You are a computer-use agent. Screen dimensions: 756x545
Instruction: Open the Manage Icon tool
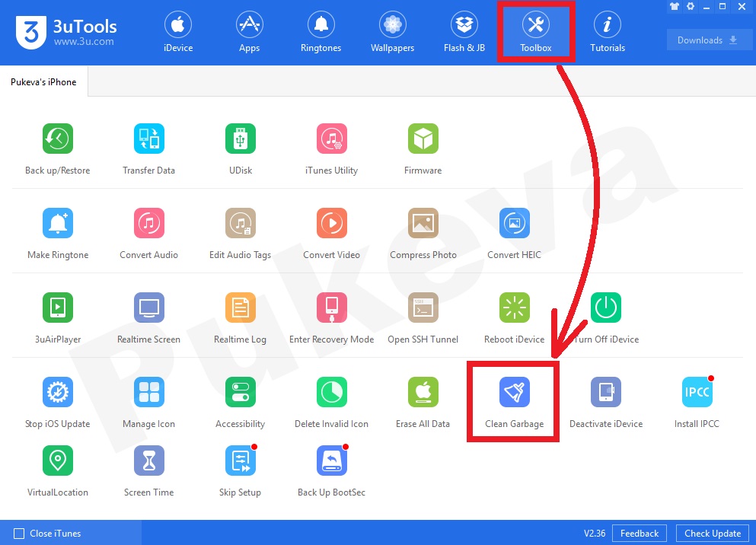click(149, 392)
